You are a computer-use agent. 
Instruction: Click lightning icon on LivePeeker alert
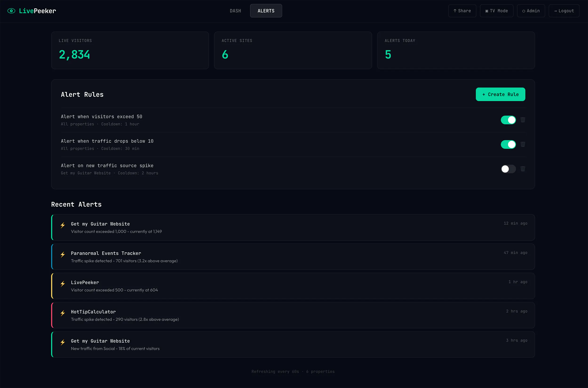pos(63,284)
